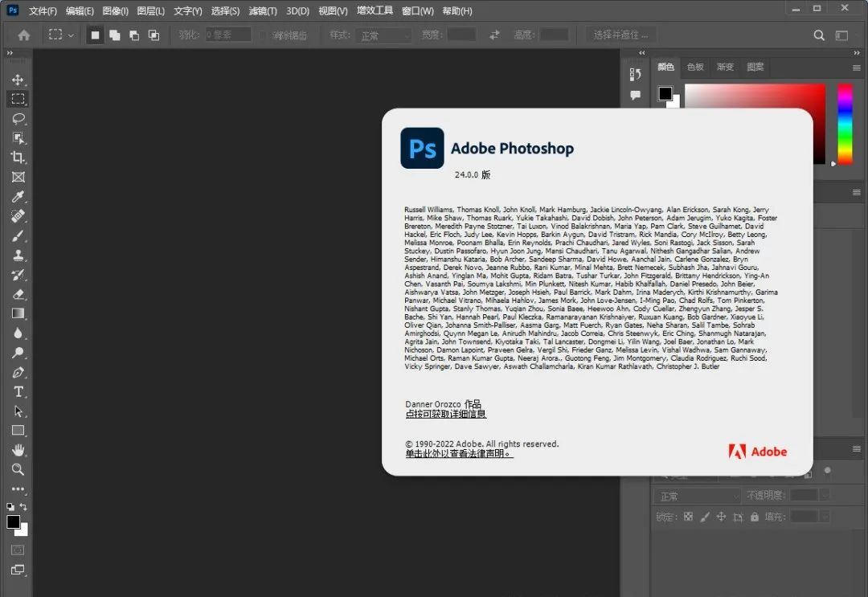Open the workspace switcher icon
868x597 pixels.
[x=842, y=35]
